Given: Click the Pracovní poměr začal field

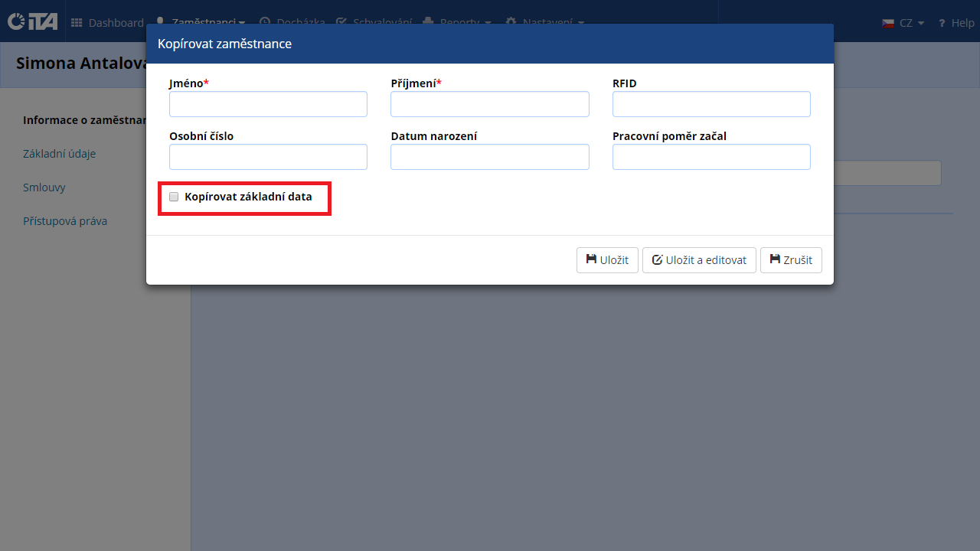Looking at the screenshot, I should pyautogui.click(x=710, y=157).
